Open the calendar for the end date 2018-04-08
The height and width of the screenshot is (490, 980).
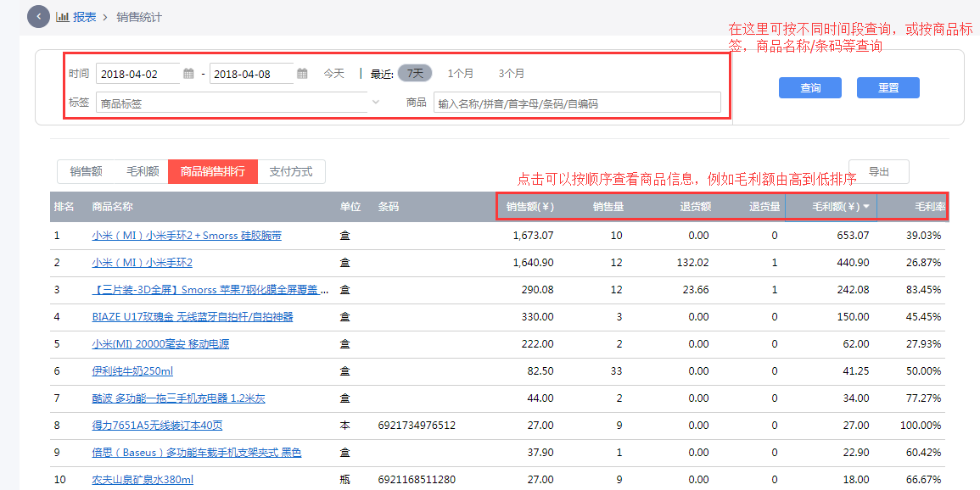(x=302, y=73)
